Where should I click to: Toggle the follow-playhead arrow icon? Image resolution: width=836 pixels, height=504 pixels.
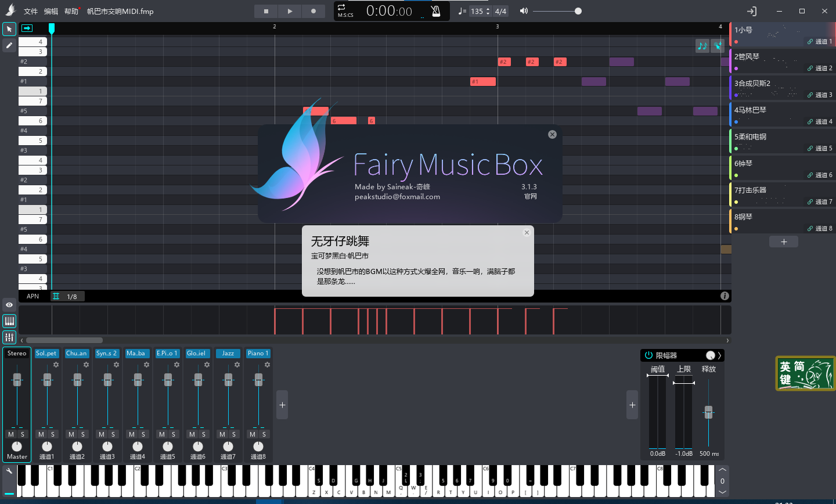pyautogui.click(x=27, y=28)
